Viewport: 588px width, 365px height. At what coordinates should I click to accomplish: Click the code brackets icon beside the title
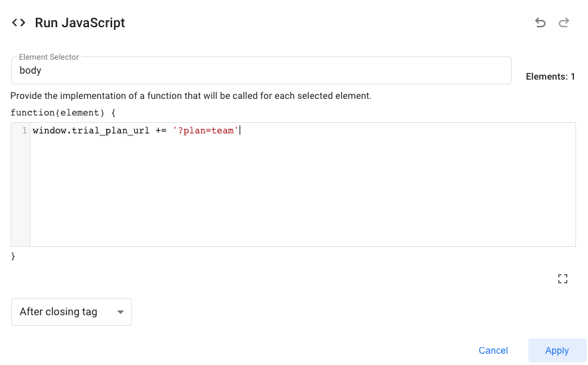click(19, 23)
